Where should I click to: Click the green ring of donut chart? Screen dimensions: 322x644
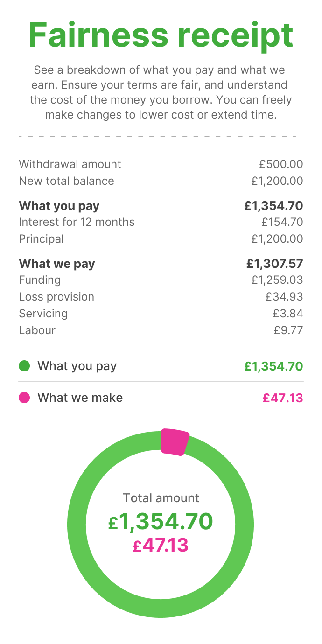point(77,525)
